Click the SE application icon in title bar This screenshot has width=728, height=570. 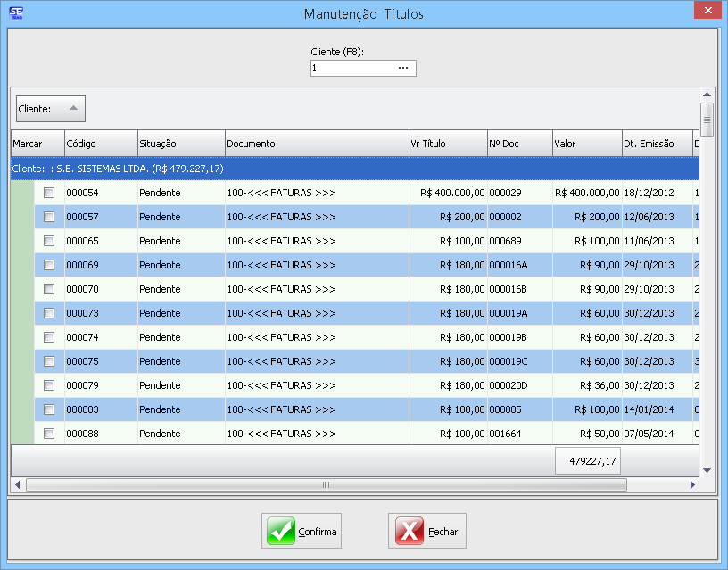coord(15,12)
